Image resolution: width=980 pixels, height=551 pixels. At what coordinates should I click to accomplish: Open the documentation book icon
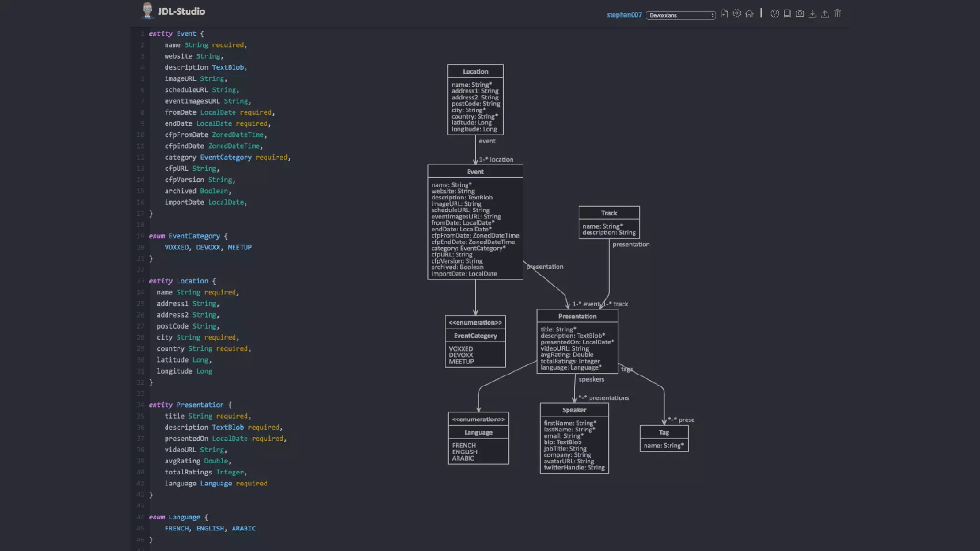(787, 14)
